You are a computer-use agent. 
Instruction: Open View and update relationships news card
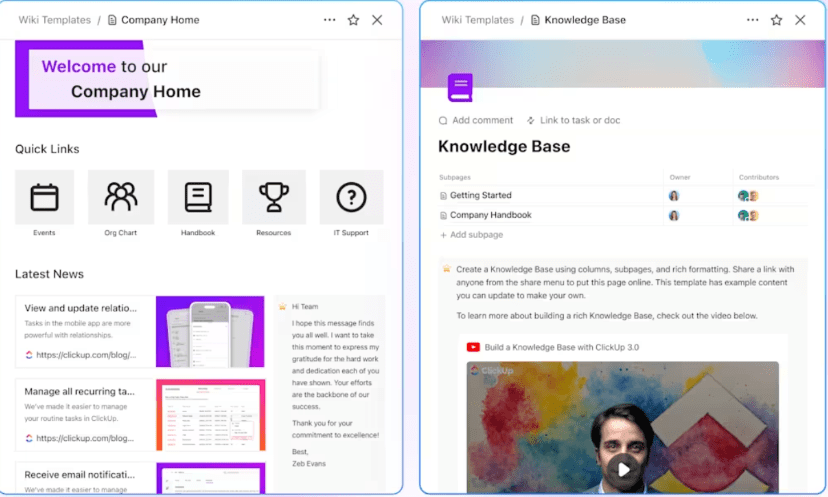pos(140,332)
